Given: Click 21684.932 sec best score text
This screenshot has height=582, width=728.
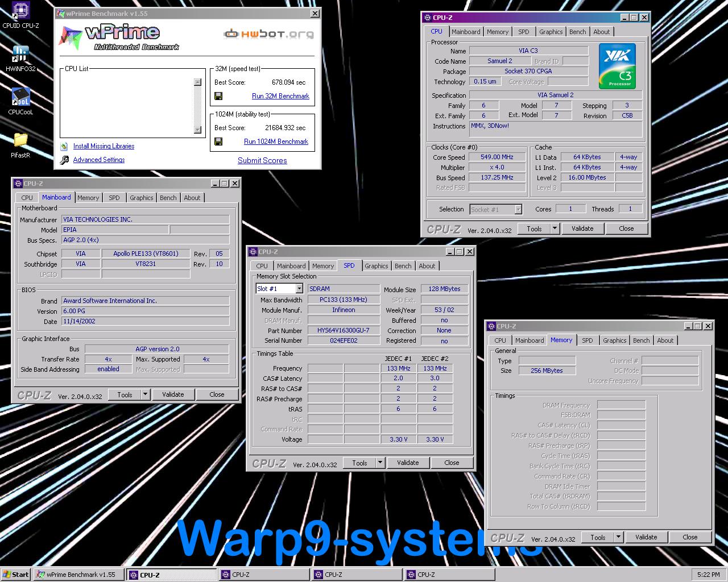Looking at the screenshot, I should click(x=285, y=128).
